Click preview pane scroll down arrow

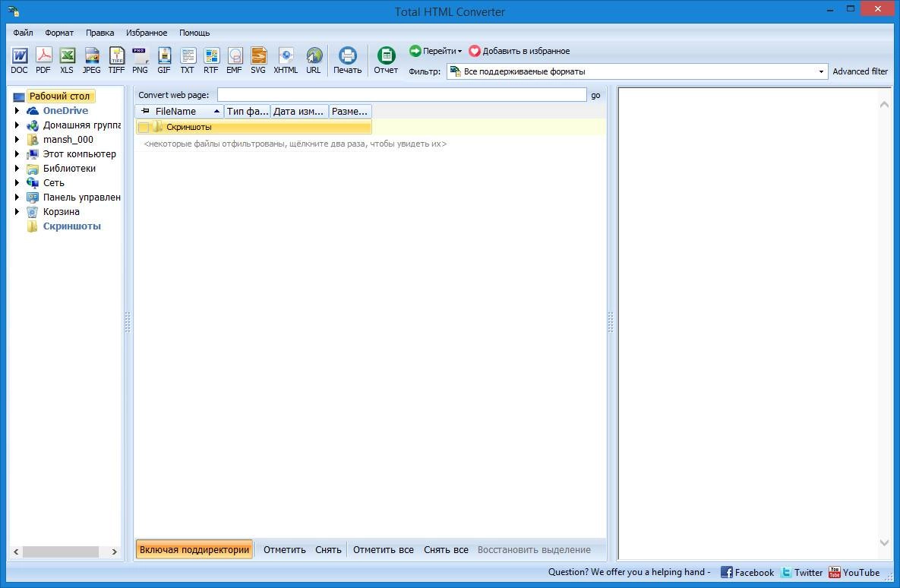coord(884,542)
